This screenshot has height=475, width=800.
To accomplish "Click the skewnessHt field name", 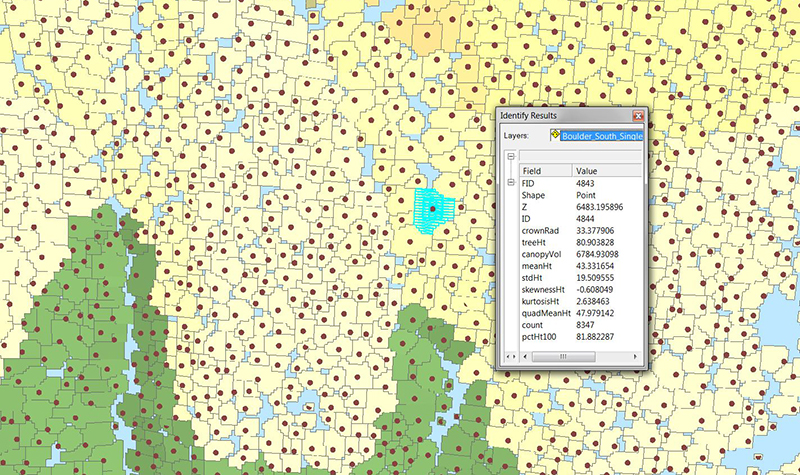I will (x=542, y=289).
